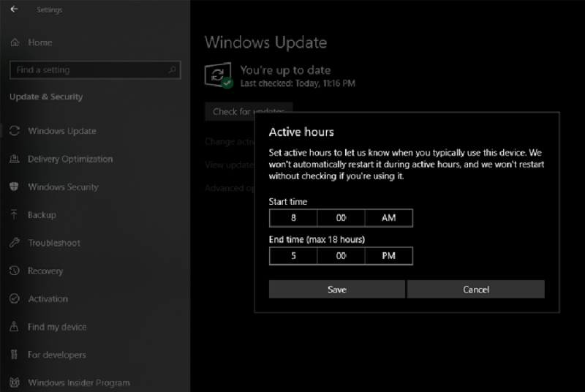Open Windows Update in the sidebar
The height and width of the screenshot is (392, 585).
click(x=62, y=131)
